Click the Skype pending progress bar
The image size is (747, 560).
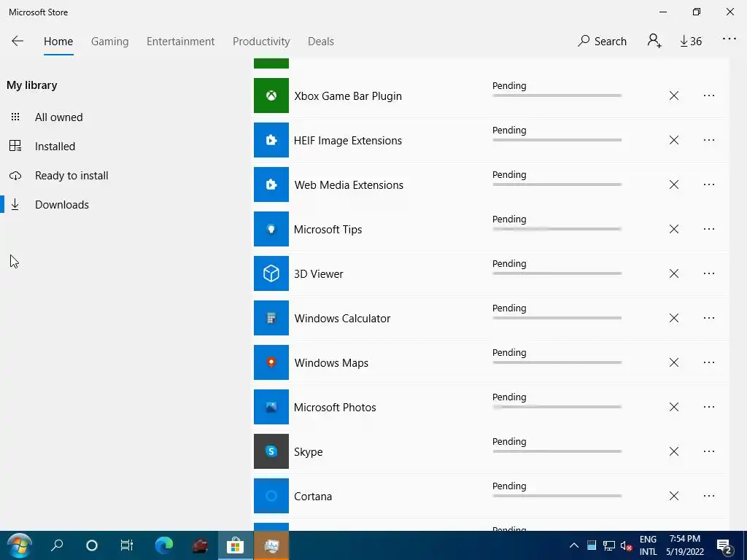[x=557, y=451]
